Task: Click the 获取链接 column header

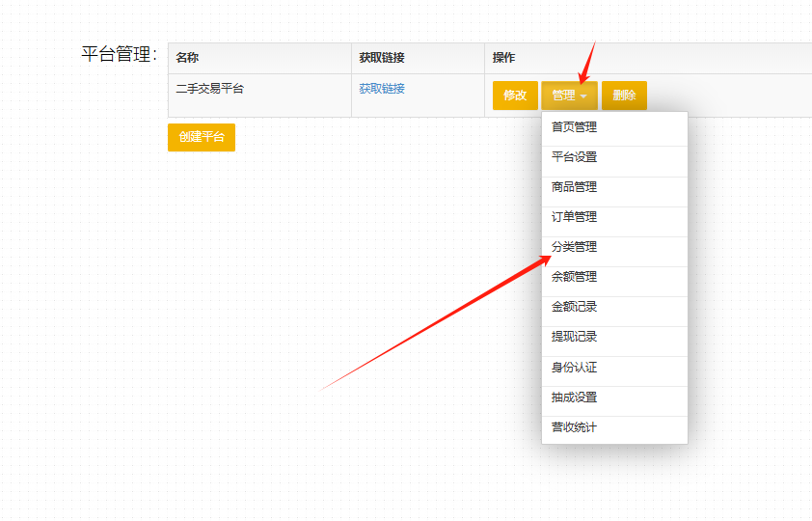Action: [x=418, y=58]
